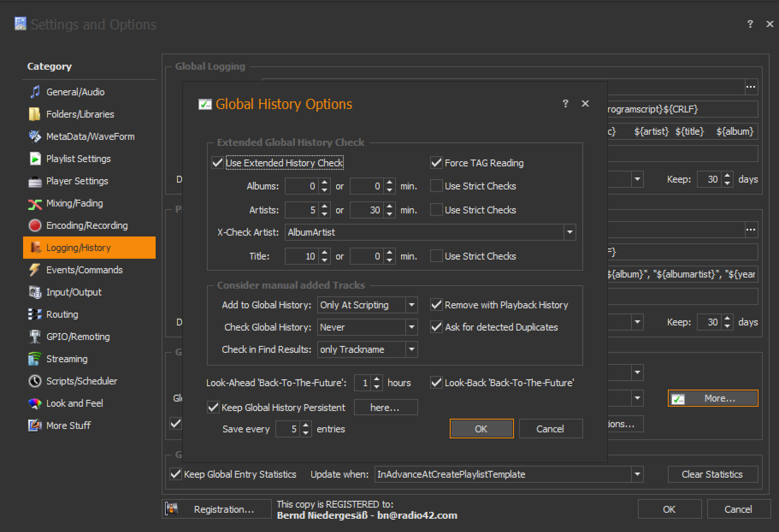This screenshot has width=779, height=532.
Task: Click the Events/Commands lightning bolt icon
Action: [x=35, y=270]
